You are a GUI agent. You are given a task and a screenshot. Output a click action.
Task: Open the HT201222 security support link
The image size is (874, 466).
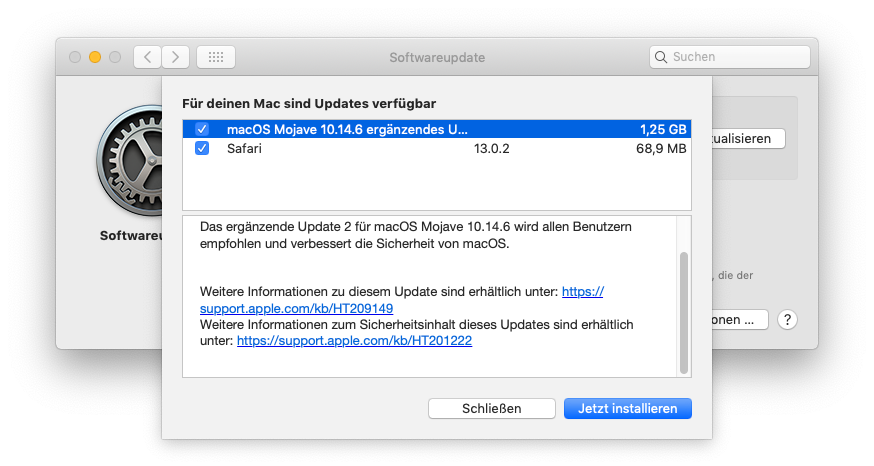pyautogui.click(x=354, y=341)
